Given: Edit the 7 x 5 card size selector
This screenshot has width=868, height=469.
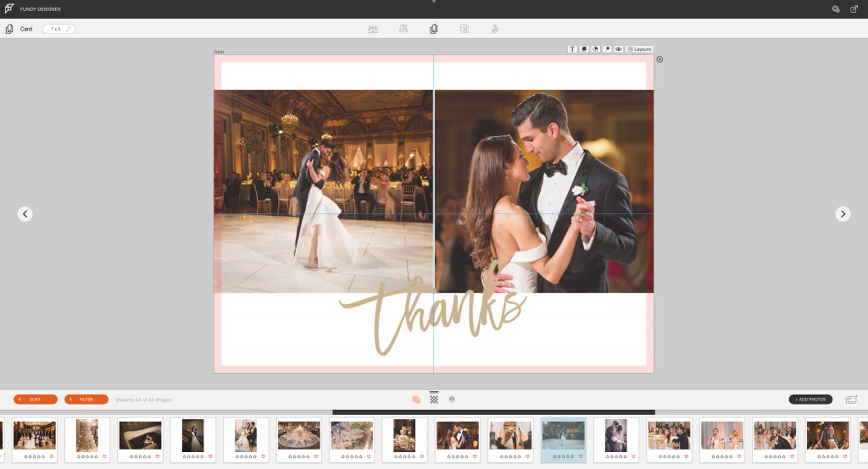Looking at the screenshot, I should (59, 29).
